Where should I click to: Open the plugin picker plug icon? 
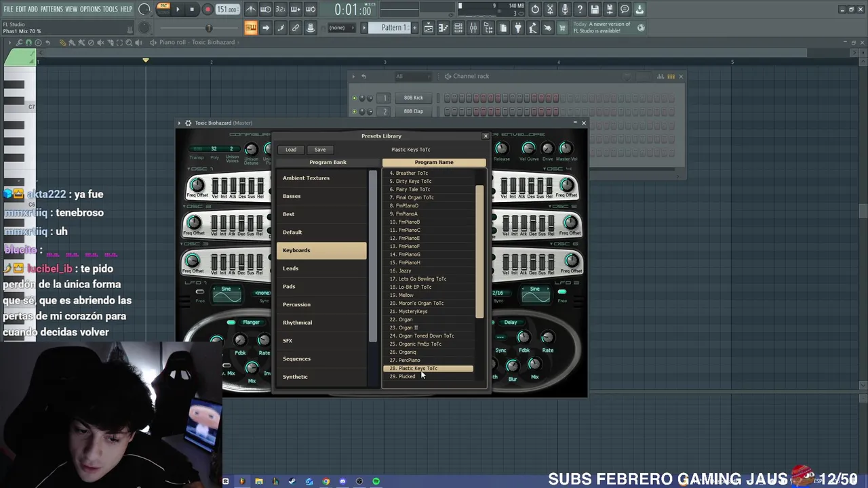pos(518,28)
